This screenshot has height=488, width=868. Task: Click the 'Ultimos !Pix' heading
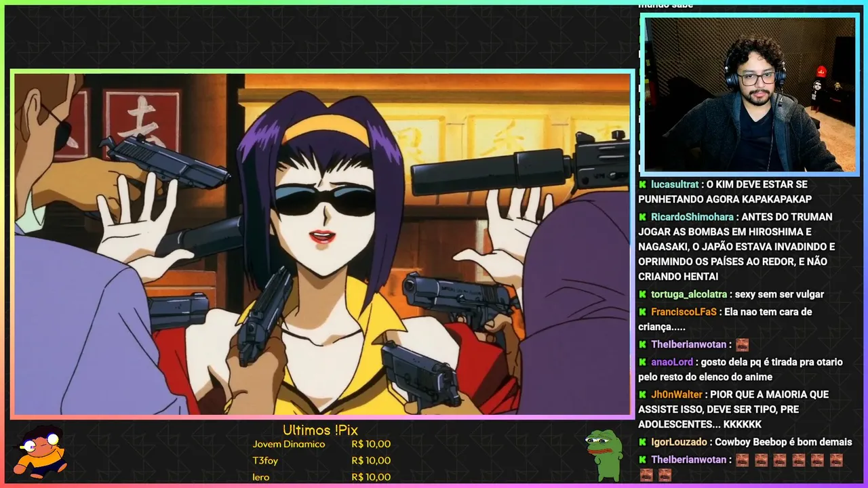click(320, 430)
